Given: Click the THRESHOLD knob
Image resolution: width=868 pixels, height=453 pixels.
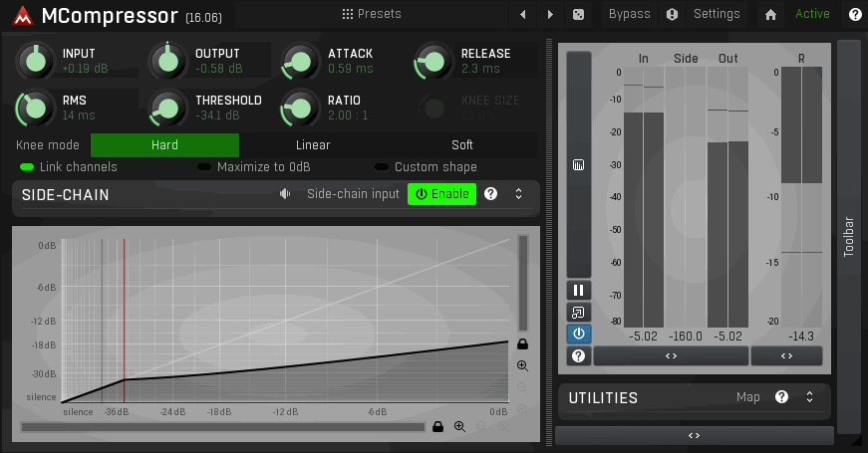Looking at the screenshot, I should click(x=168, y=108).
